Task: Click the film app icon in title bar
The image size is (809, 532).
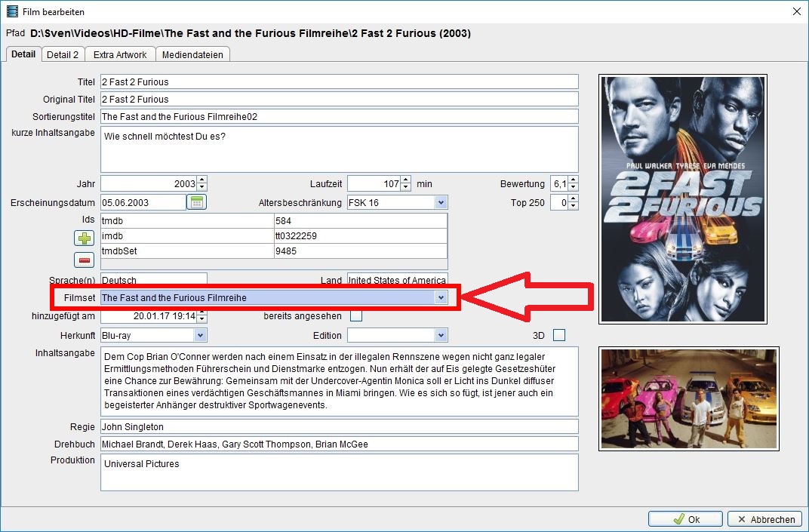Action: point(12,11)
